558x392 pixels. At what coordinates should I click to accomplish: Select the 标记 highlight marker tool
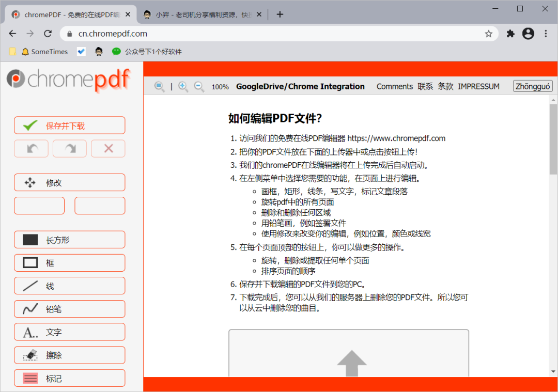coord(70,378)
